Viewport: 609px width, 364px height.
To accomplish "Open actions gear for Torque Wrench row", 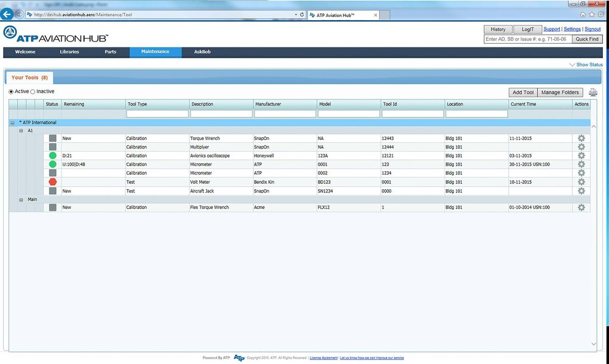I will [x=581, y=138].
